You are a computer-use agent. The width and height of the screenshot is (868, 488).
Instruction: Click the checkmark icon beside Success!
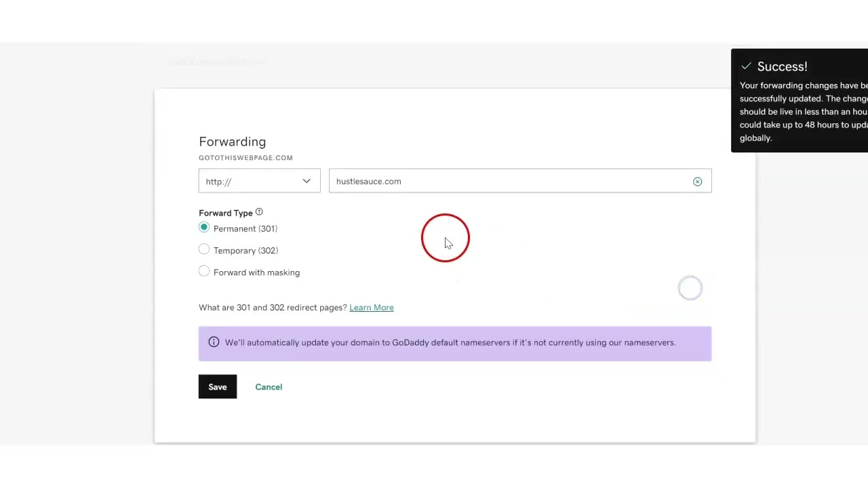(746, 66)
